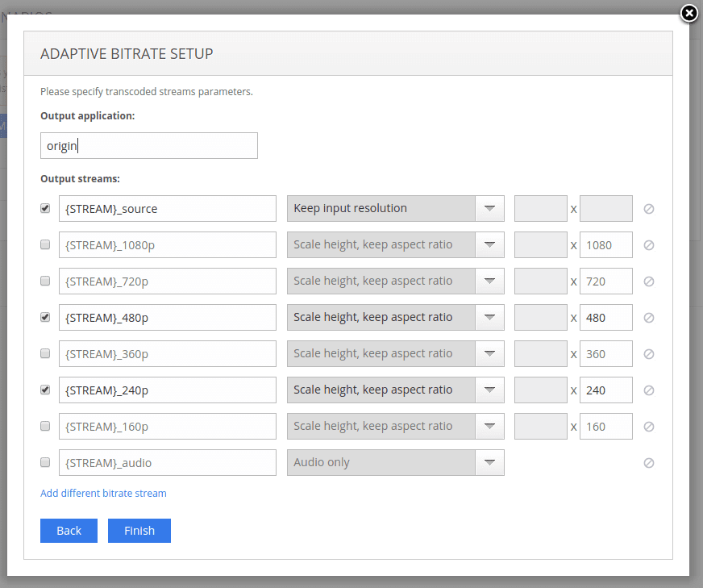The image size is (703, 588).
Task: Enable the {STREAM}_audio output stream
Action: (x=44, y=462)
